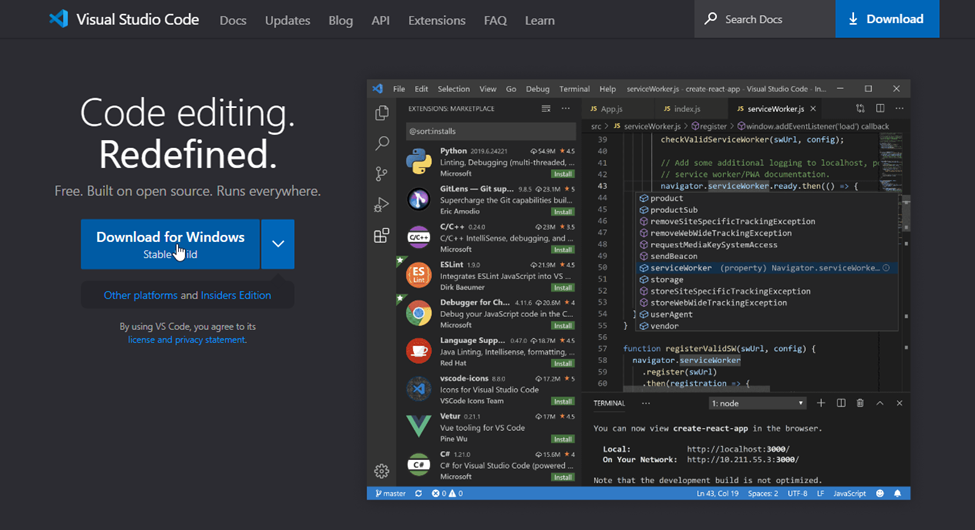
Task: Click the Search Docs input field
Action: coord(764,19)
